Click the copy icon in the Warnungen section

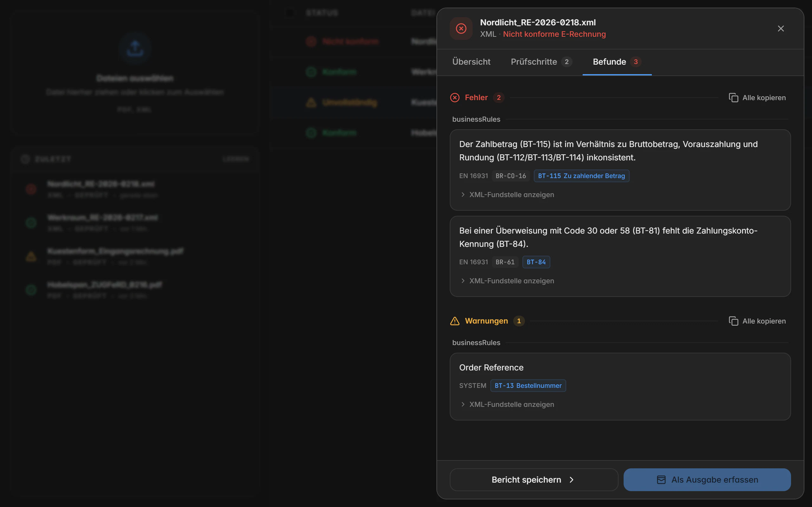click(x=733, y=321)
